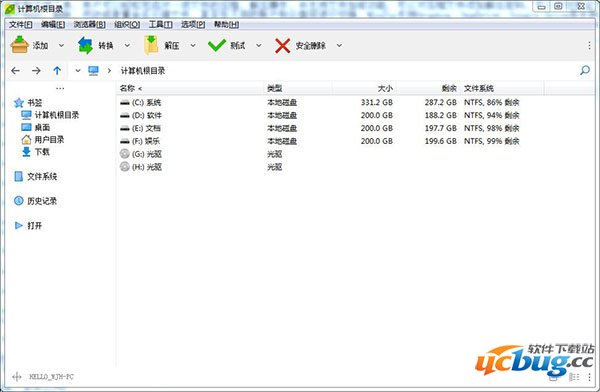Screen dimensions: 600x392
Task: Go back with the left arrow
Action: click(x=16, y=70)
